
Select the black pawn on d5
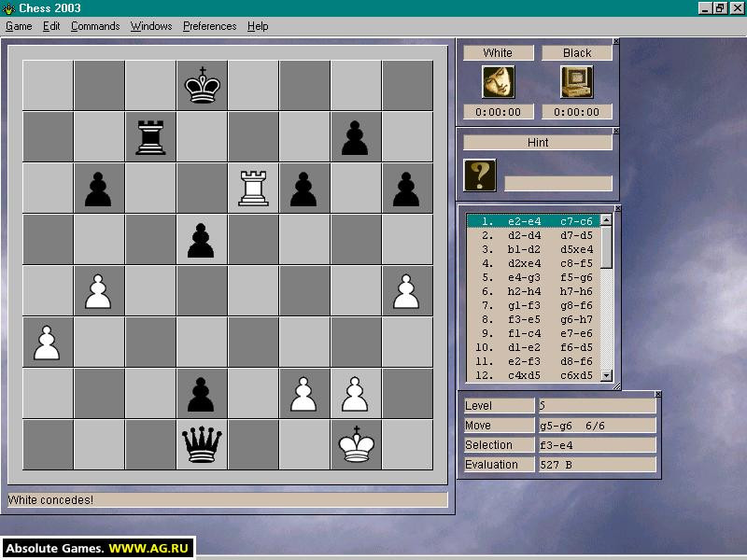pyautogui.click(x=201, y=241)
